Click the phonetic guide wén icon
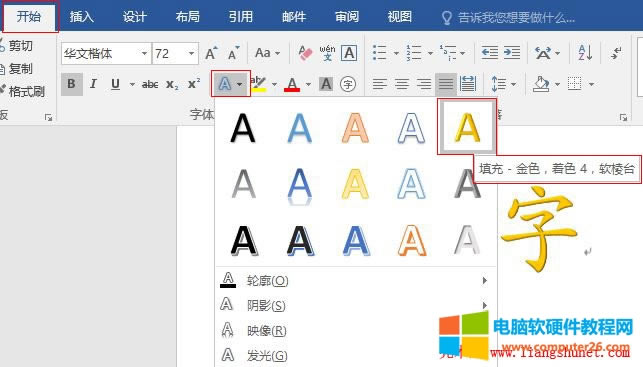Screen dimensions: 643x367 (x=327, y=53)
